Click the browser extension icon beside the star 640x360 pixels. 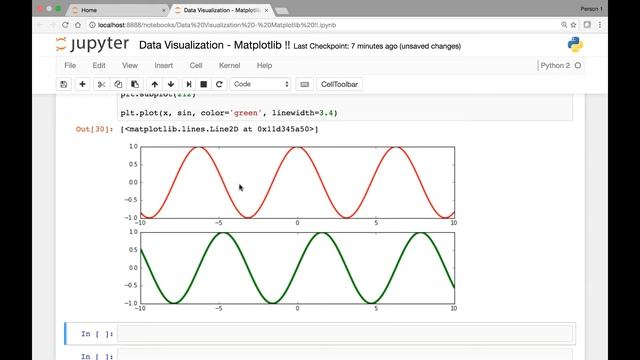(587, 25)
